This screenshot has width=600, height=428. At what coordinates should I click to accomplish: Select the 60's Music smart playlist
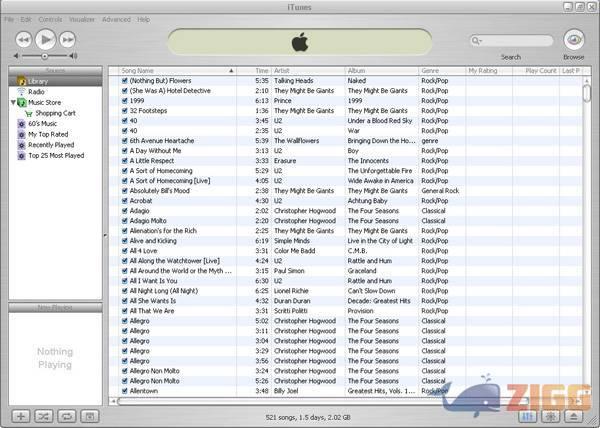click(42, 124)
